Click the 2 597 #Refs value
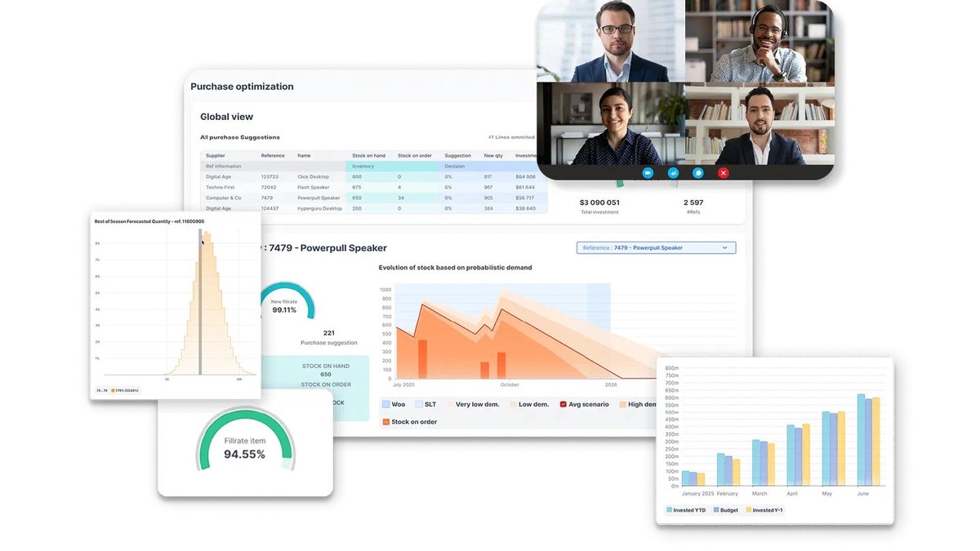This screenshot has width=980, height=551. coord(693,202)
